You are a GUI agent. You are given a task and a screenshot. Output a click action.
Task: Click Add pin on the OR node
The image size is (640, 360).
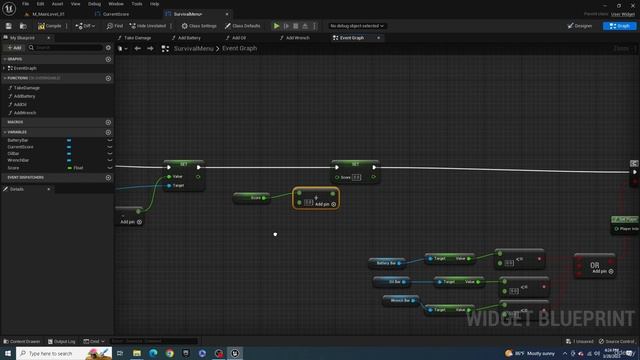pyautogui.click(x=602, y=271)
